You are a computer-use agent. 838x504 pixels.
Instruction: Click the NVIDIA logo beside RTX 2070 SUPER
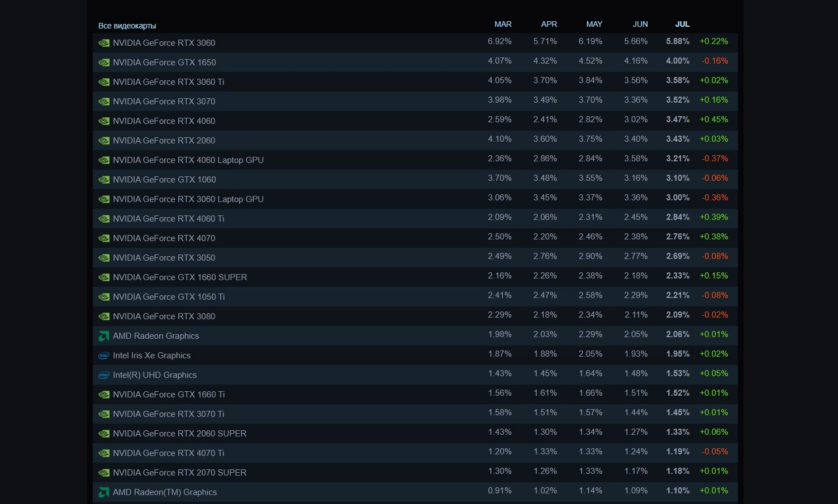click(x=104, y=473)
